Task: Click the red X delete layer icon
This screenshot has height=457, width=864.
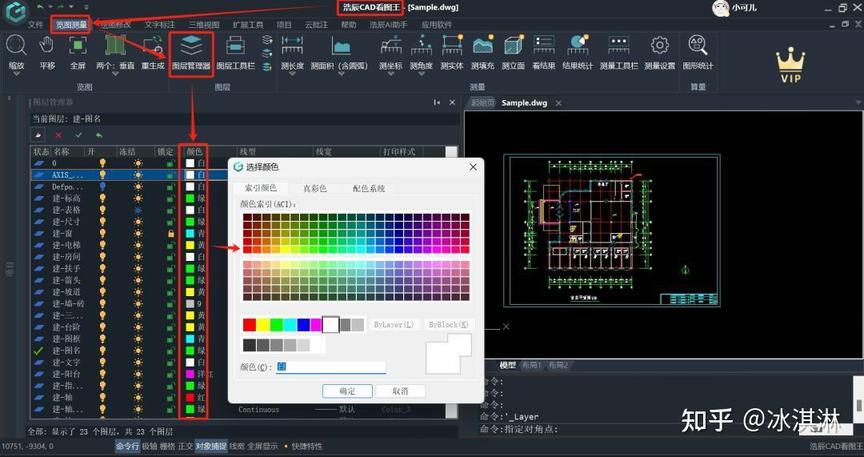Action: point(58,135)
